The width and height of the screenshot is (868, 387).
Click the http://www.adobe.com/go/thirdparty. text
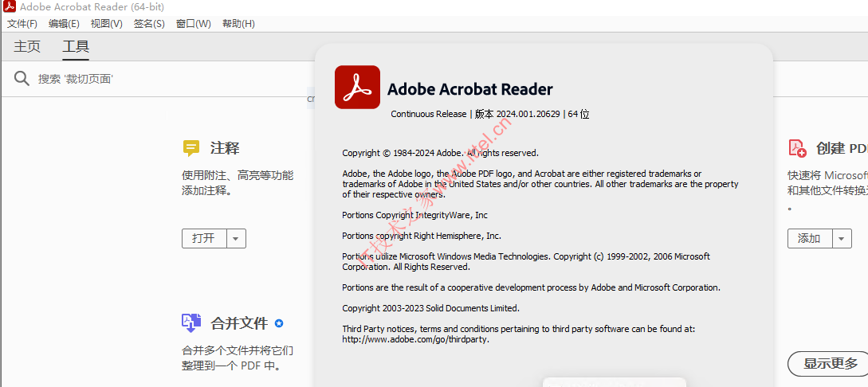416,339
